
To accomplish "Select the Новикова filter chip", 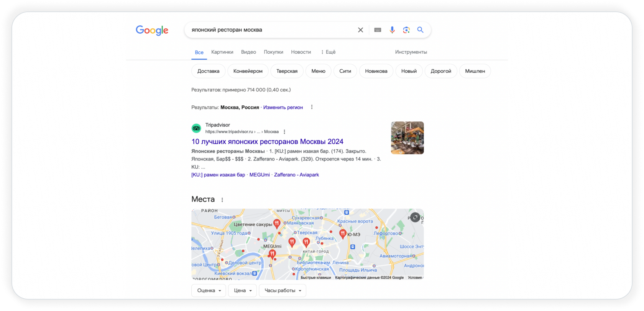I will pos(376,71).
